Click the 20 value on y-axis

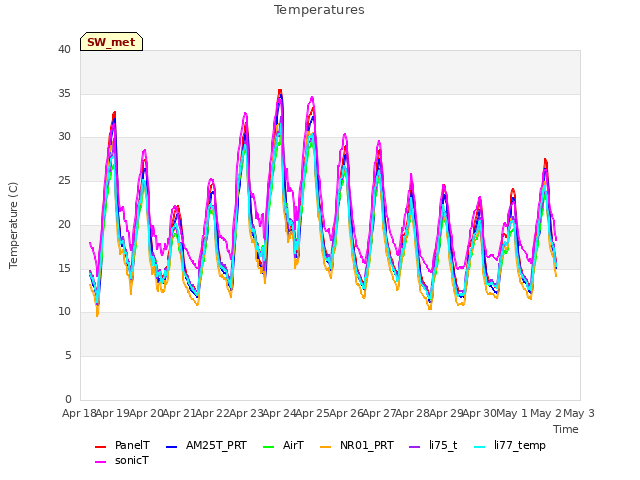point(64,224)
